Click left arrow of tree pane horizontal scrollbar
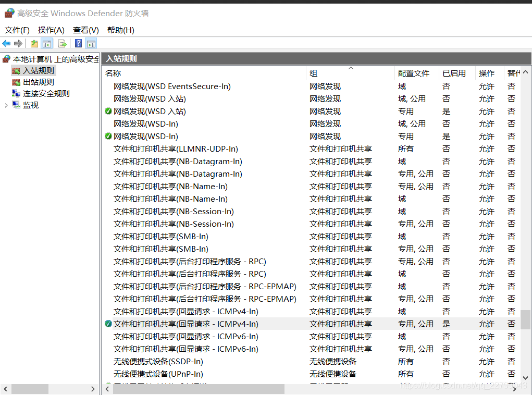 click(x=6, y=389)
